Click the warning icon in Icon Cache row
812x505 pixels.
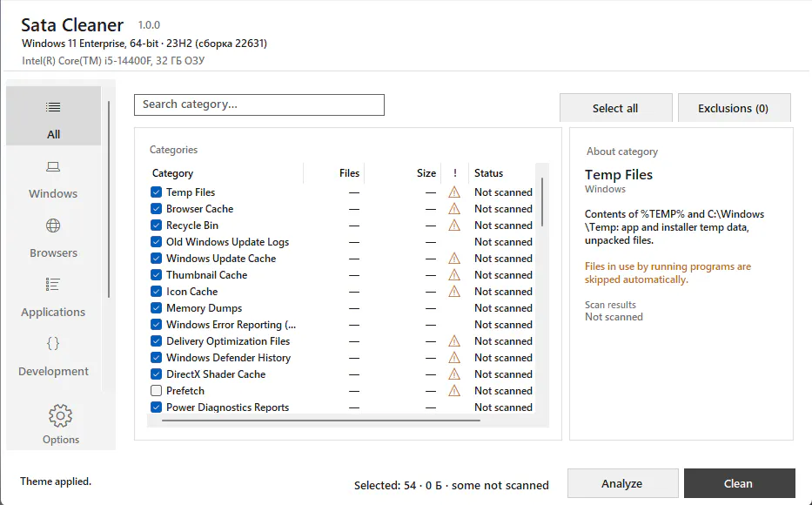454,292
